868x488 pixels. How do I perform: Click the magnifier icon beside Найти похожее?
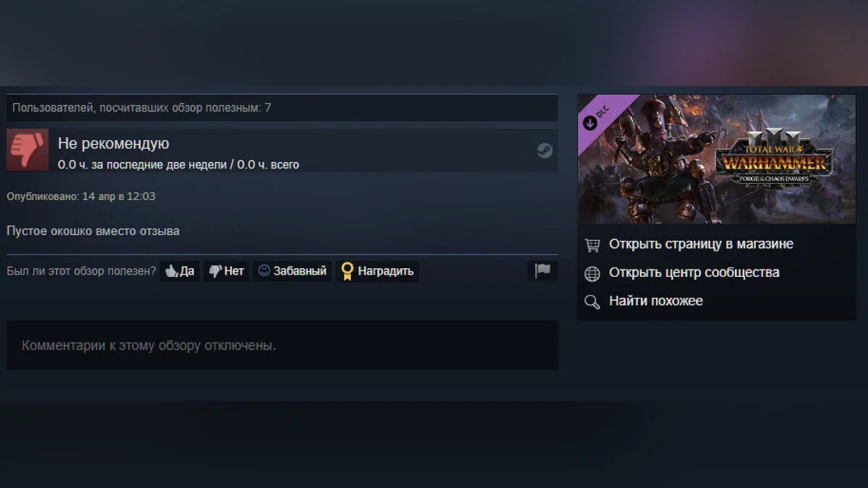click(592, 302)
